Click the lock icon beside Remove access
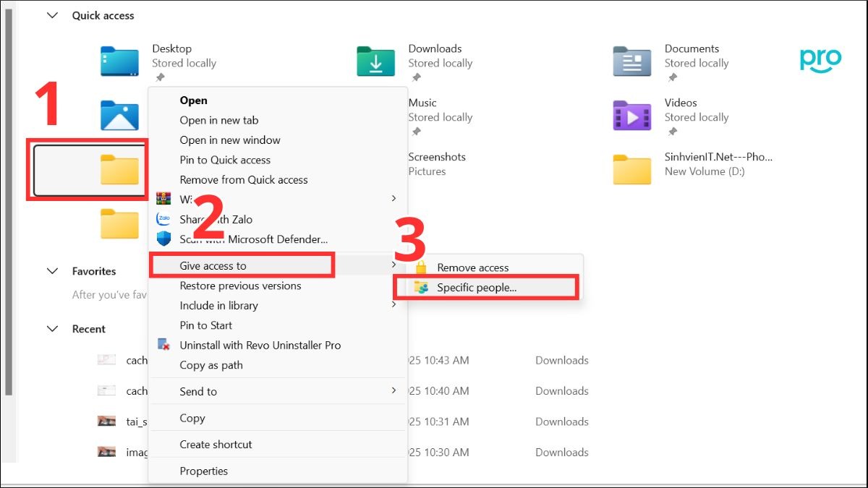The image size is (868, 488). (x=422, y=267)
